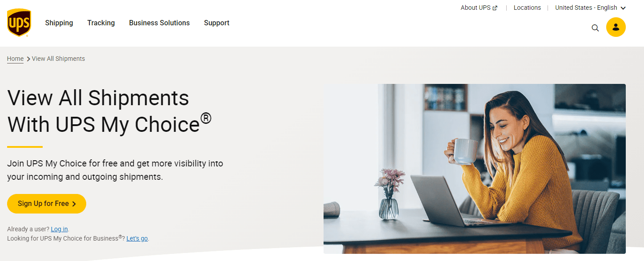Screen dimensions: 644x261
Task: Click the woman with laptop hero image
Action: coord(475,169)
